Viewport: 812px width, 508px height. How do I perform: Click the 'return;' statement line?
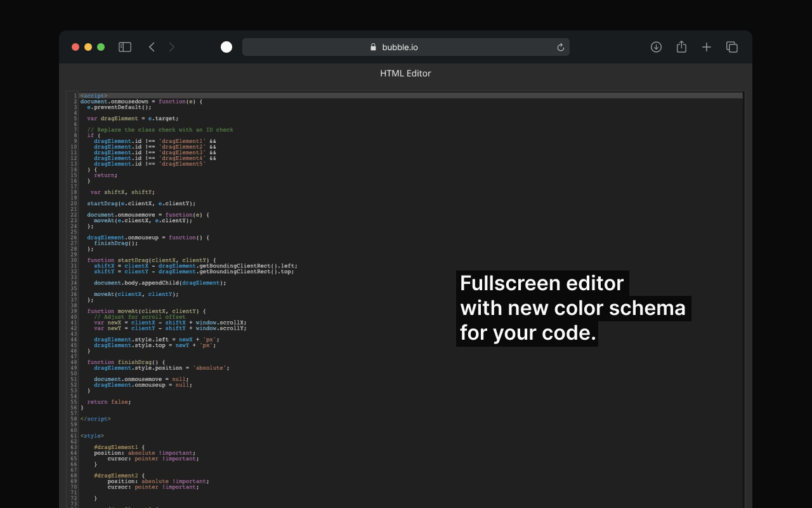tap(105, 175)
